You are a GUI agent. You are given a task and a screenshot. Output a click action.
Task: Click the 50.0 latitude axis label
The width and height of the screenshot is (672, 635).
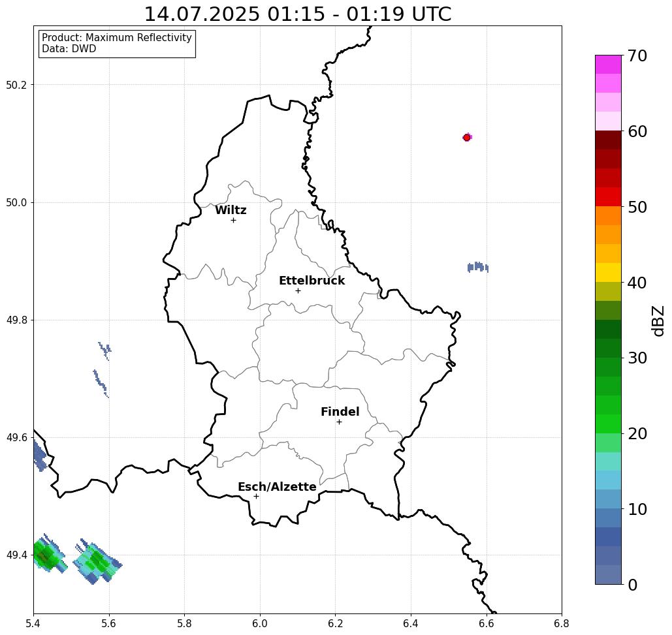(16, 202)
